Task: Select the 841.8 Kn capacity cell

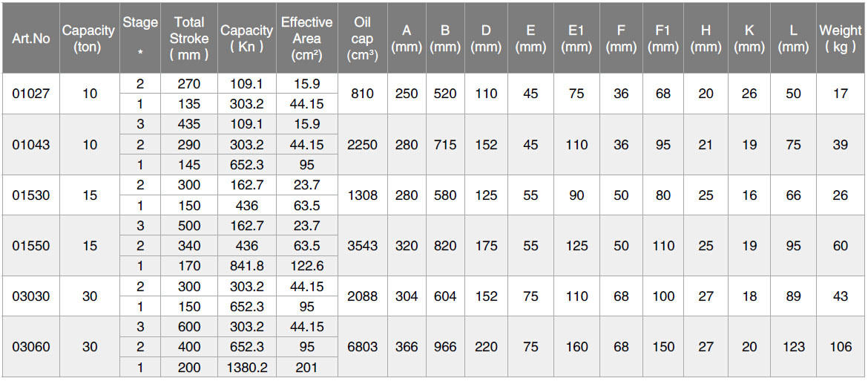Action: 246,266
